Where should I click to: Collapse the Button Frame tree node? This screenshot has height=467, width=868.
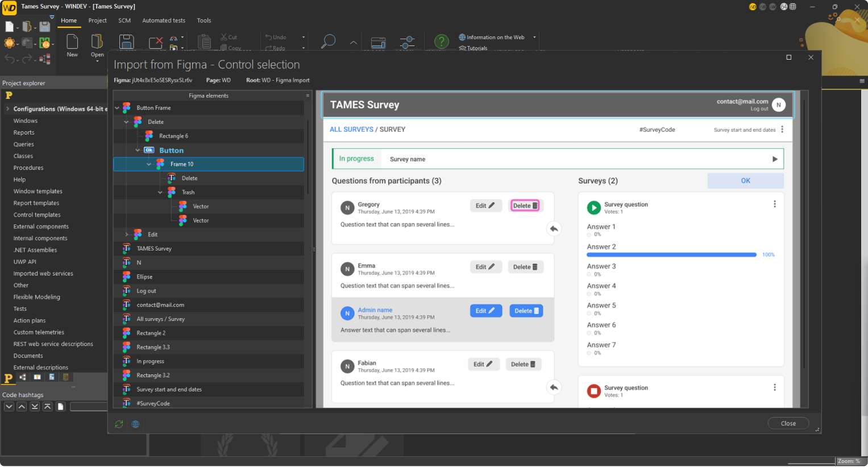(117, 108)
